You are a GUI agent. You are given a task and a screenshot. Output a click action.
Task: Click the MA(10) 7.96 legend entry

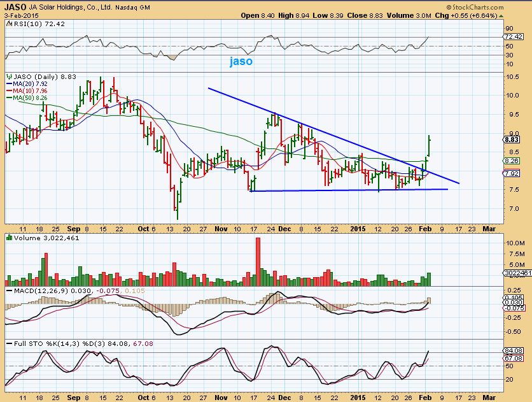30,91
